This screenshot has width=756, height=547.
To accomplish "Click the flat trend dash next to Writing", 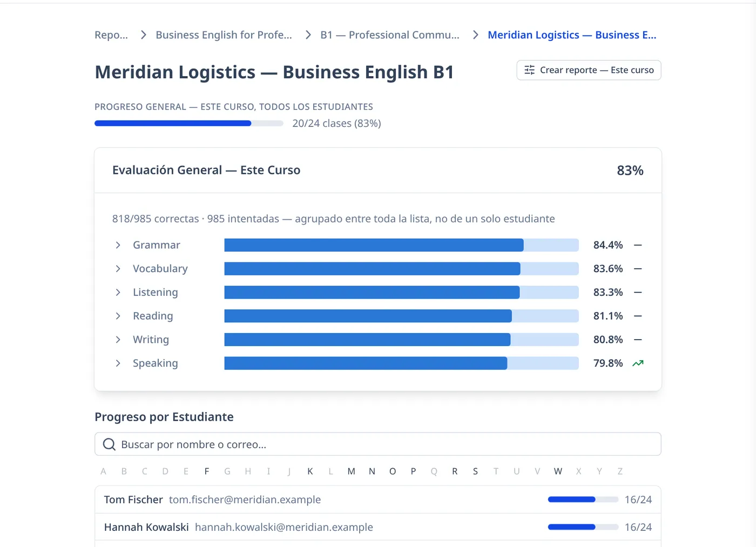I will (x=638, y=340).
